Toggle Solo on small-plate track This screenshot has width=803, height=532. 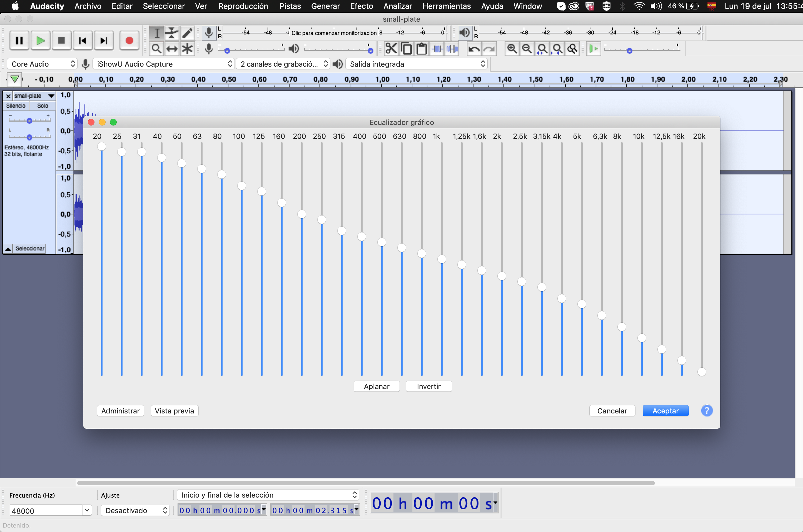click(43, 106)
